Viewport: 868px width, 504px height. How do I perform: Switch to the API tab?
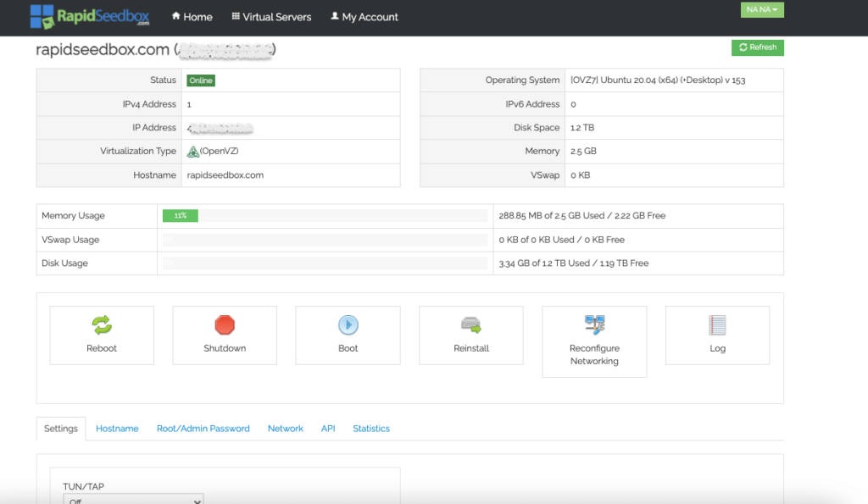(x=328, y=429)
